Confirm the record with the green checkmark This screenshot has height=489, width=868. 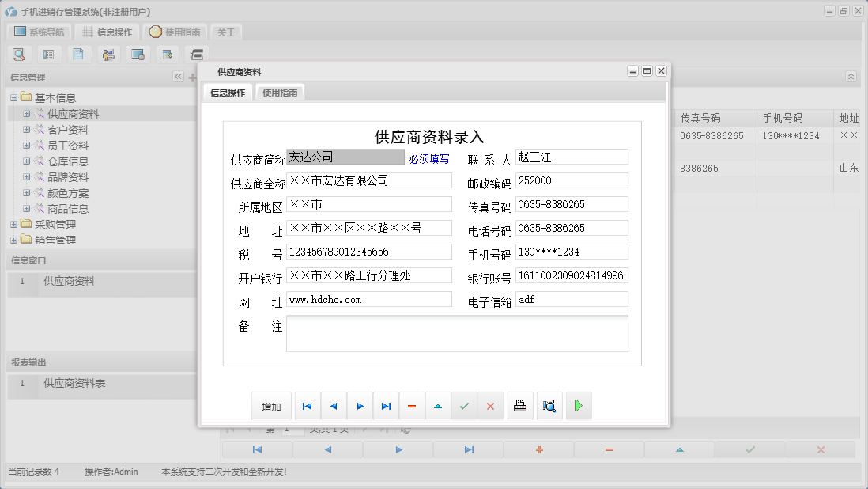[x=464, y=405]
